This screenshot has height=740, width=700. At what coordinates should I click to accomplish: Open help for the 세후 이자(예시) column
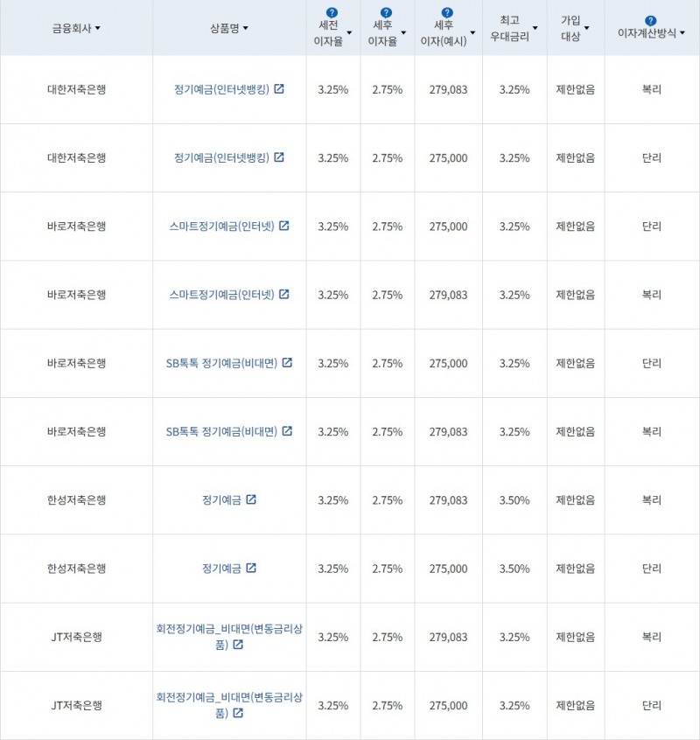[446, 12]
